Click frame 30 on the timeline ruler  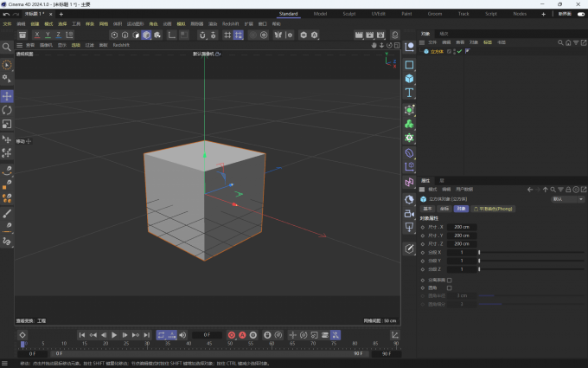click(147, 344)
